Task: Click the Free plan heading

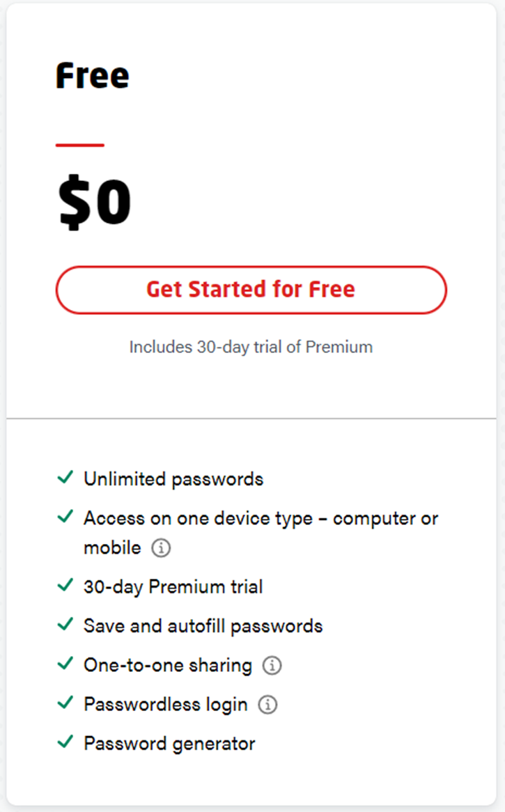Action: pos(92,76)
